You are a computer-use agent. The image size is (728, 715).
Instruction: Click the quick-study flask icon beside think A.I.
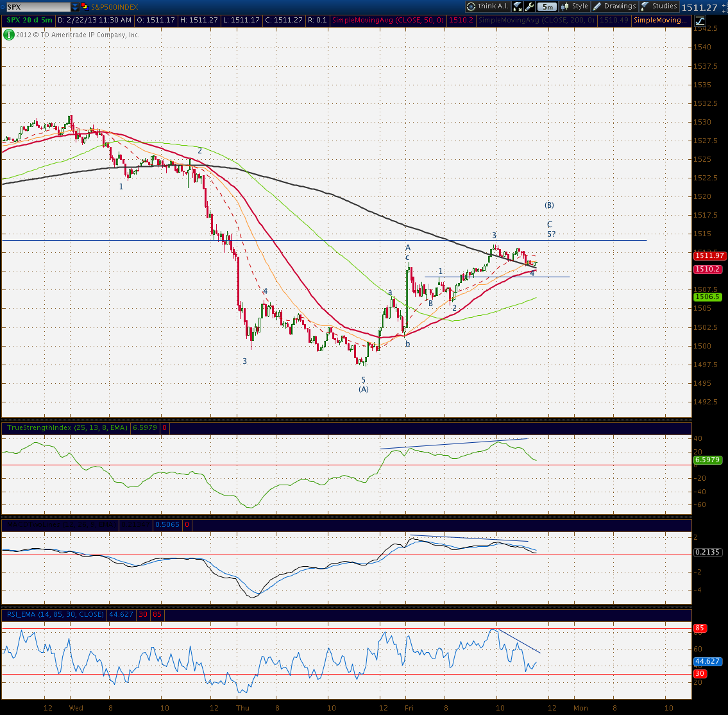coord(517,6)
